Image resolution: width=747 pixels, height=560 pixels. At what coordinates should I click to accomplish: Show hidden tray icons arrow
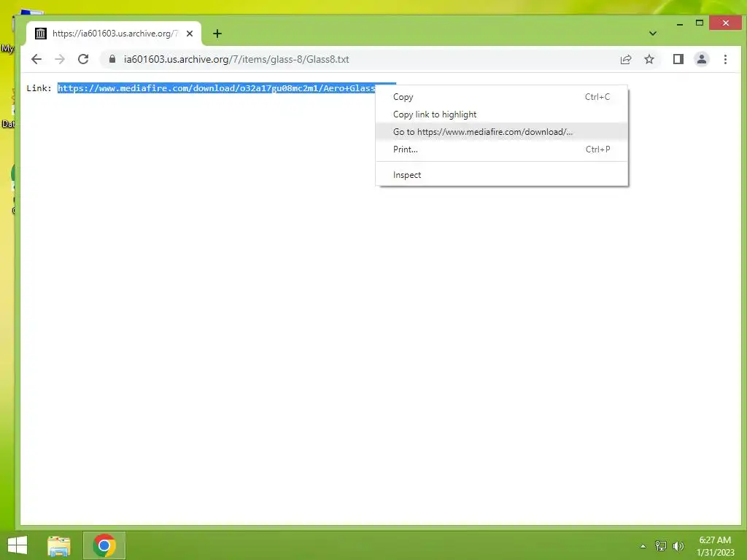point(643,546)
